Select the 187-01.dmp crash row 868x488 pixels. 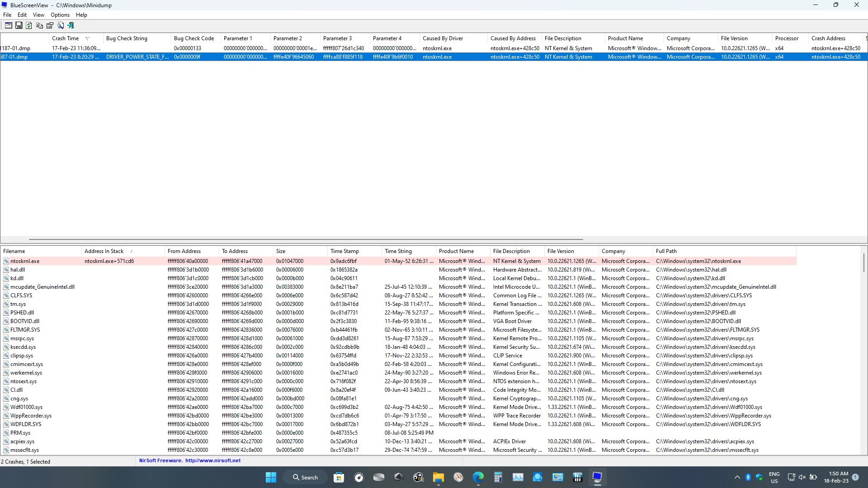point(16,48)
